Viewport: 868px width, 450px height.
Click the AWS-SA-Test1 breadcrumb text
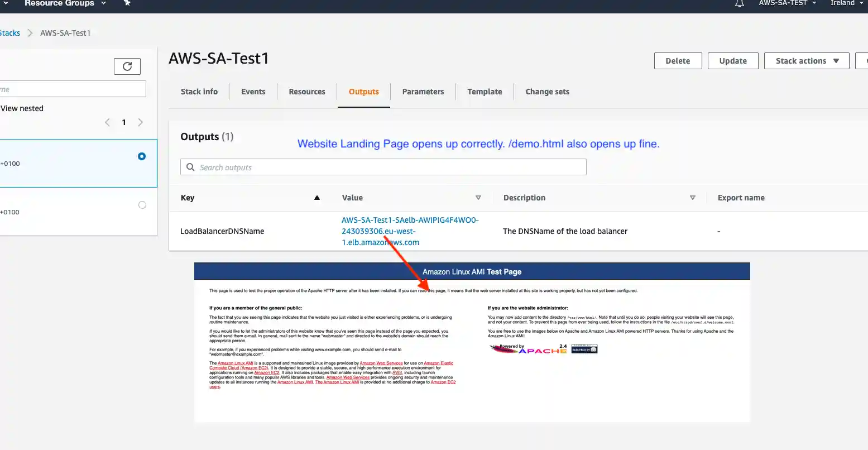[65, 33]
